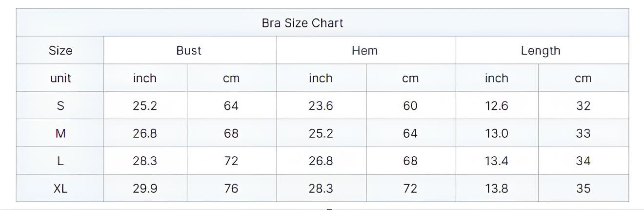The width and height of the screenshot is (644, 210).
Task: Select the Size column header
Action: [60, 50]
